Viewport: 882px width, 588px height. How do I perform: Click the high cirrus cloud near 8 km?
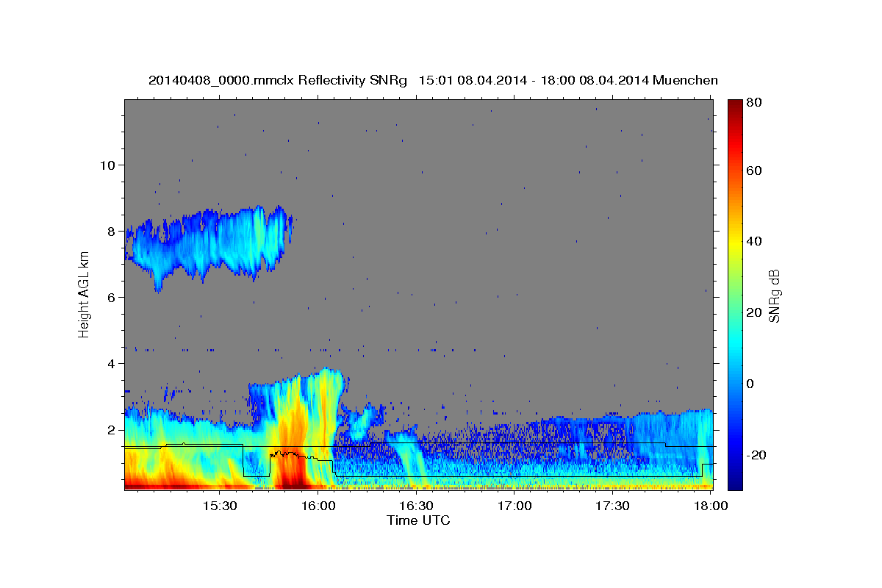pyautogui.click(x=209, y=246)
